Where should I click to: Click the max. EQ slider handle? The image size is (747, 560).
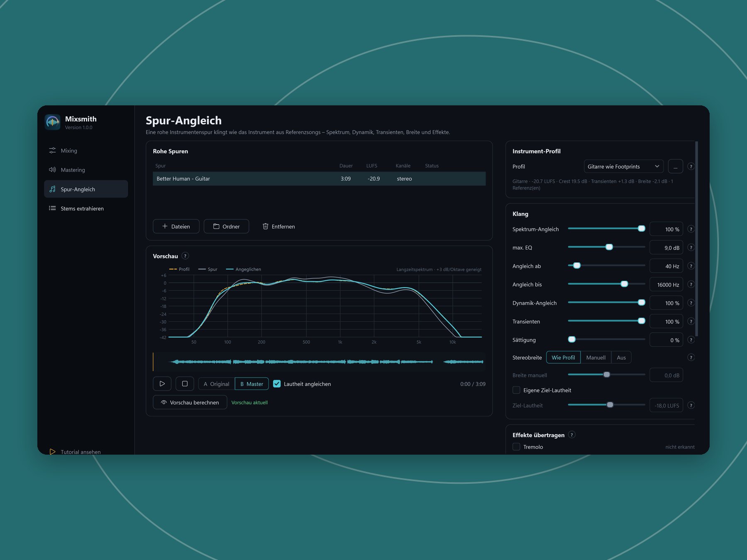[609, 247]
